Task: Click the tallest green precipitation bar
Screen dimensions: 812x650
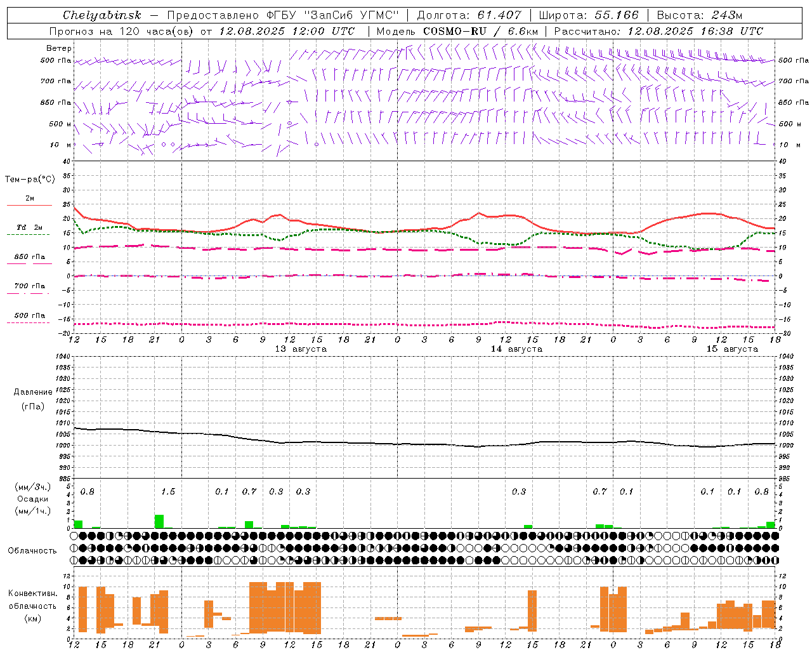Action: pyautogui.click(x=159, y=522)
